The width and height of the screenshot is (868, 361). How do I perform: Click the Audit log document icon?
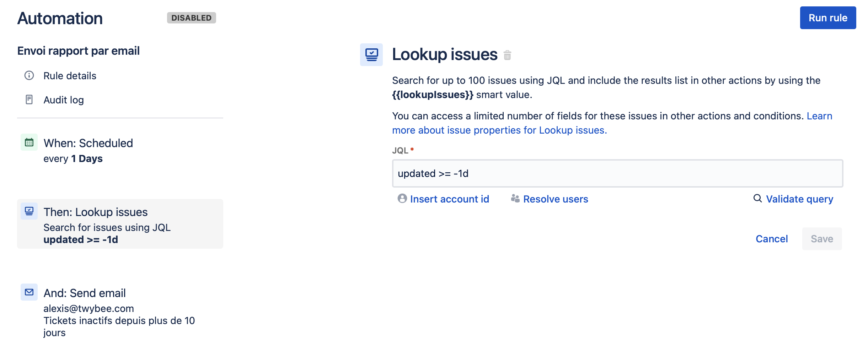coord(29,100)
